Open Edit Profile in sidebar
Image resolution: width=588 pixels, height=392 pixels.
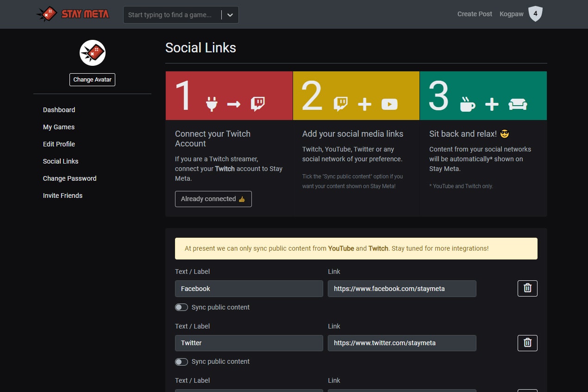(59, 144)
